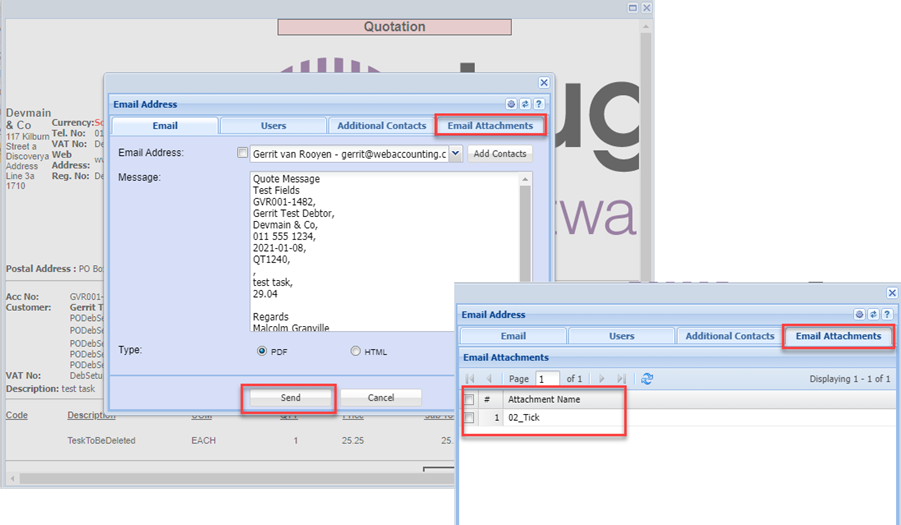Click the Add Contacts button
Screen dimensions: 901x525
[x=500, y=153]
